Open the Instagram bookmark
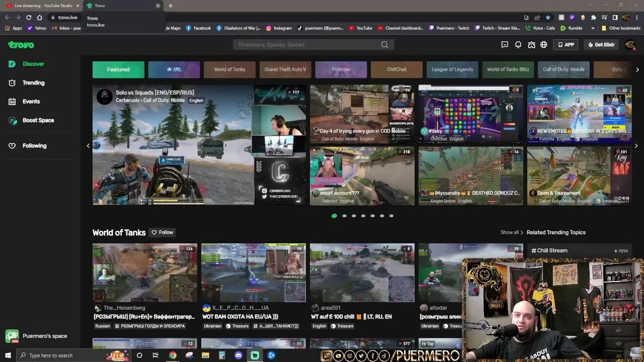Screen dimensions: 644x362 point(279,28)
